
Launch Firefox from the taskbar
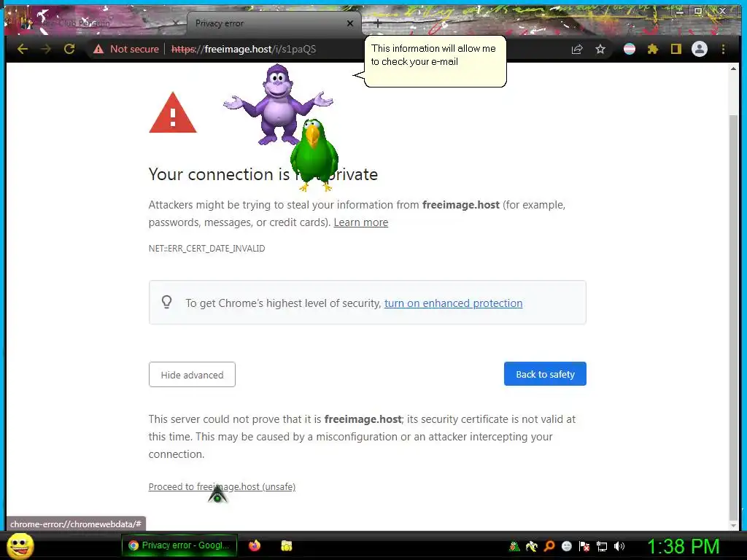255,545
